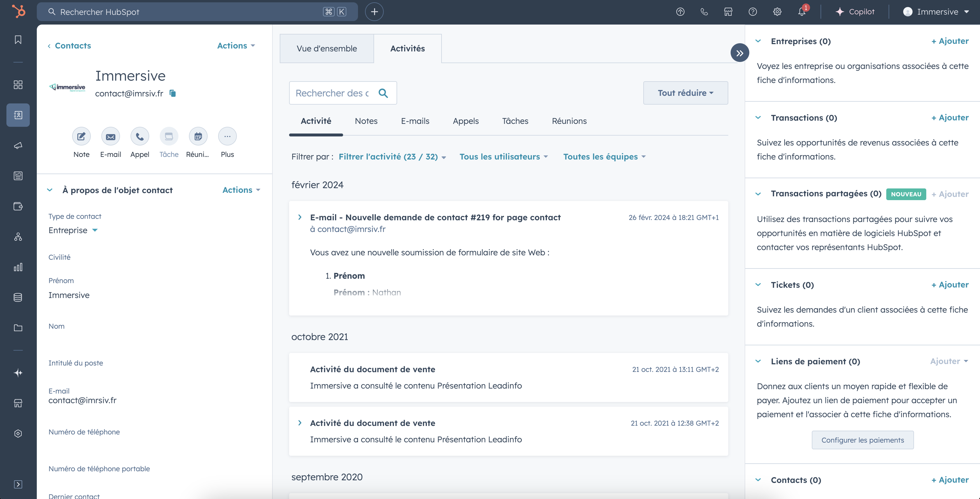Open the Marketplace storefront icon in sidebar

click(x=18, y=403)
